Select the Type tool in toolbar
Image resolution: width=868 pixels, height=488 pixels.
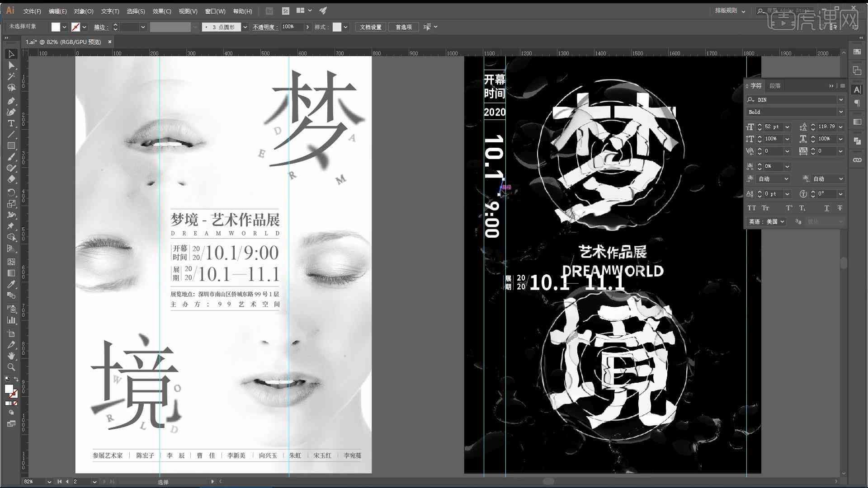coord(11,123)
